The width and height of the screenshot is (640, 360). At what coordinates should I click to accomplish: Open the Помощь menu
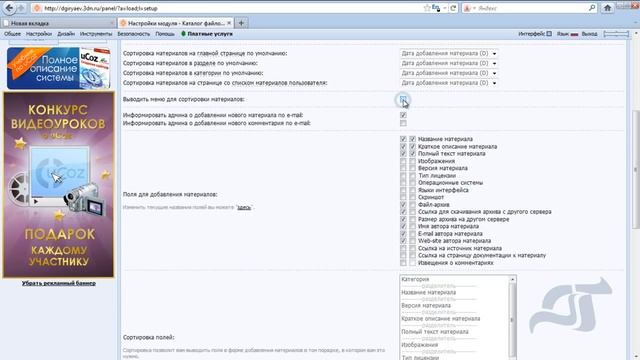[x=165, y=34]
